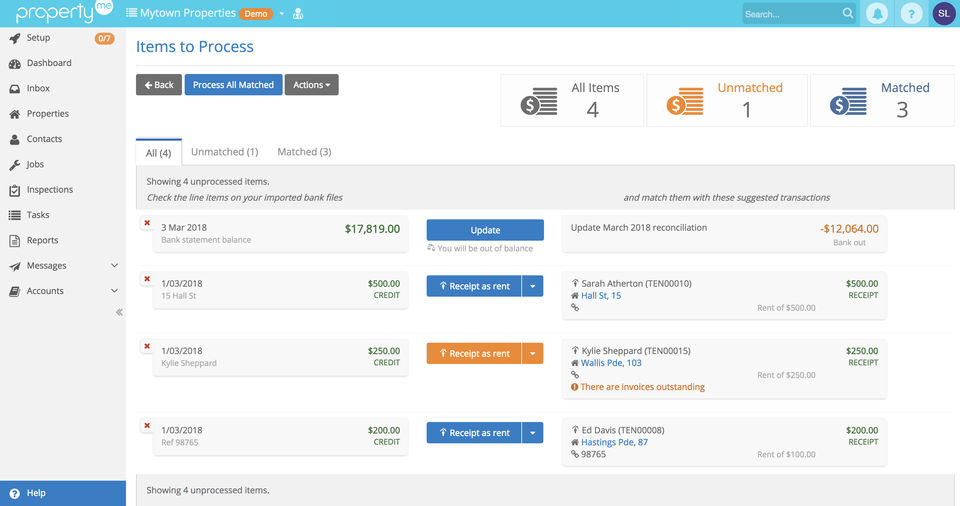
Task: Click Ed Davis (TEN00008) tenant name
Action: 623,430
